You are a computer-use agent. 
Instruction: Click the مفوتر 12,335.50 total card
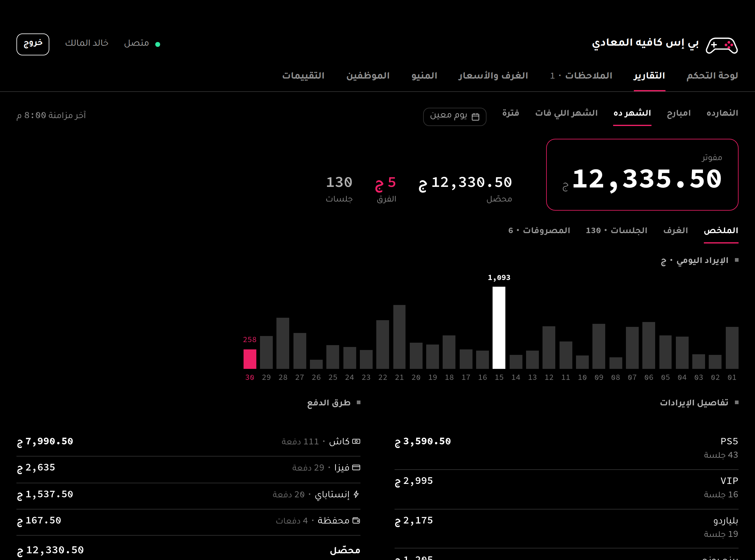click(642, 175)
